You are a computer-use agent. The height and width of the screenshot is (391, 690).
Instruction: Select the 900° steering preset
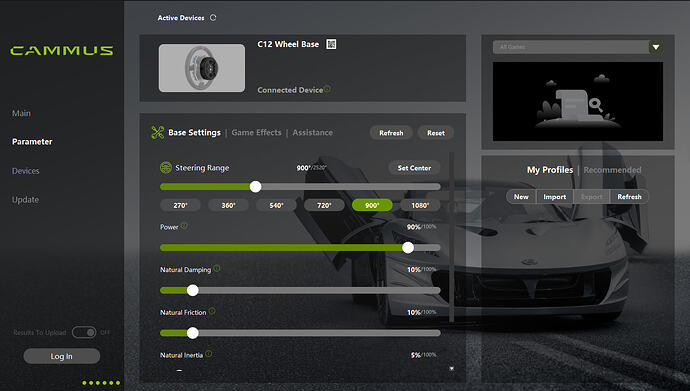point(372,205)
